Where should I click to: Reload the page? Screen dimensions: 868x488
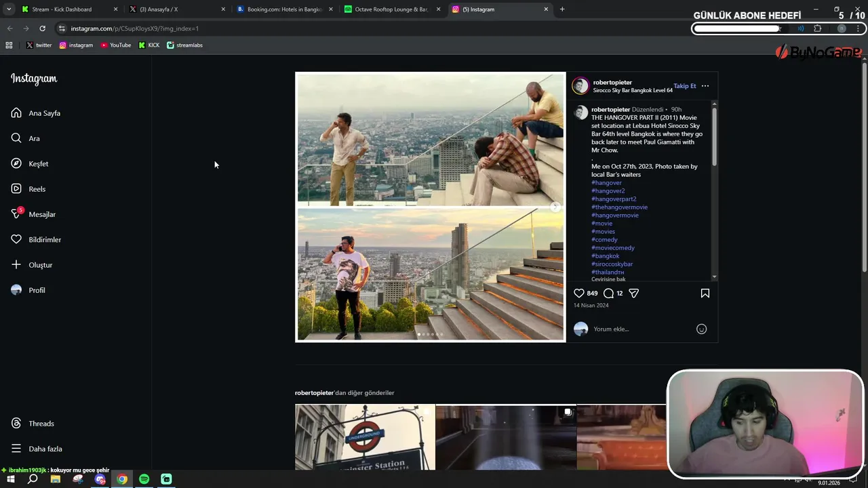[x=42, y=28]
